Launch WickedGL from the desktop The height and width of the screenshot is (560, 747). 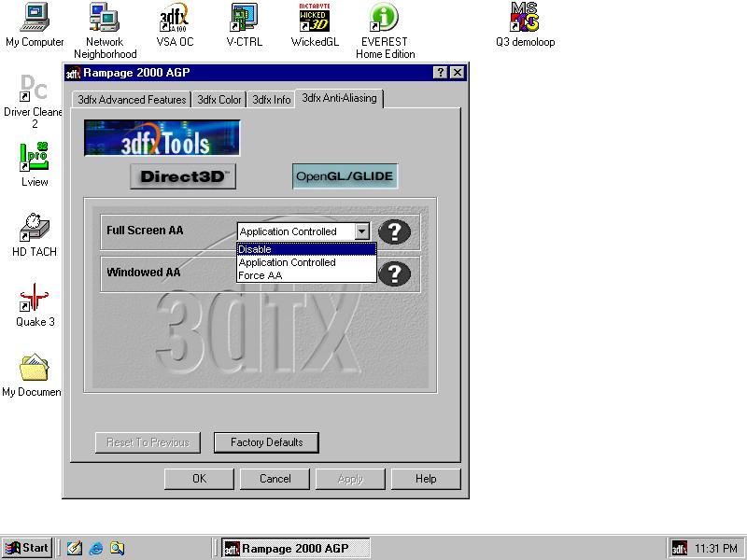pos(315,18)
